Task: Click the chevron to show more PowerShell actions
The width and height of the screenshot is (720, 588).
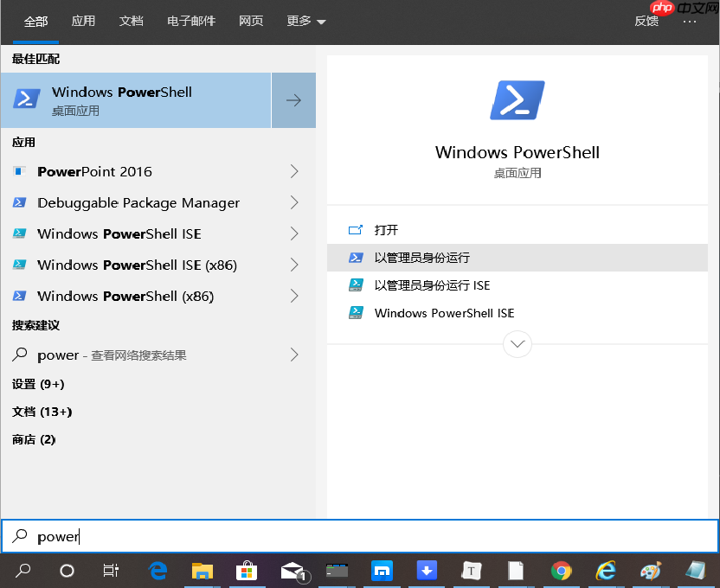Action: point(517,343)
